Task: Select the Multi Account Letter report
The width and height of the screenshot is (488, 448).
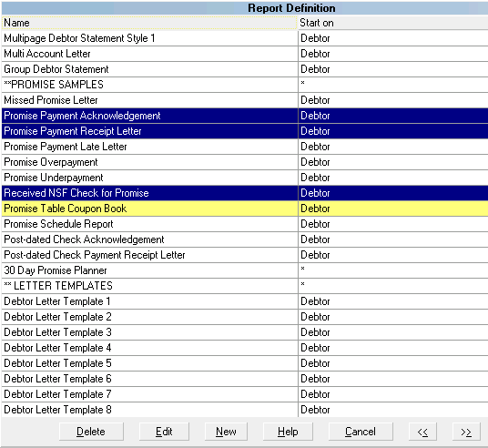Action: tap(245, 54)
